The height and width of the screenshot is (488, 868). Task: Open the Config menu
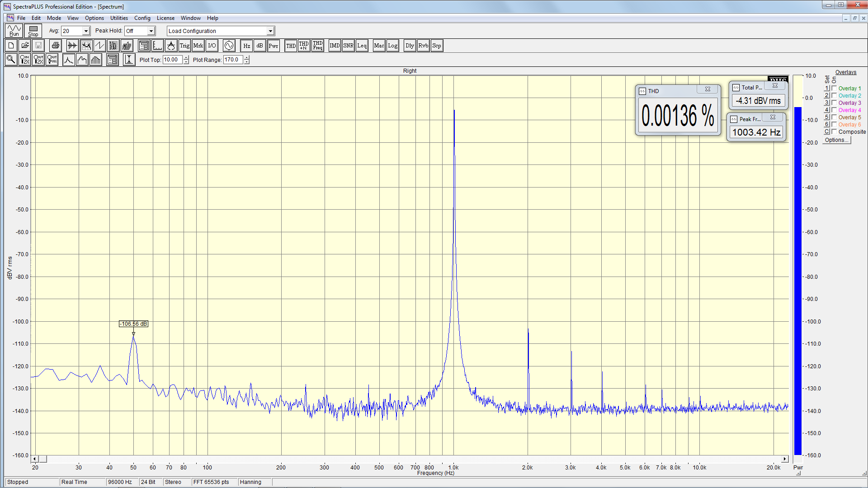(142, 18)
